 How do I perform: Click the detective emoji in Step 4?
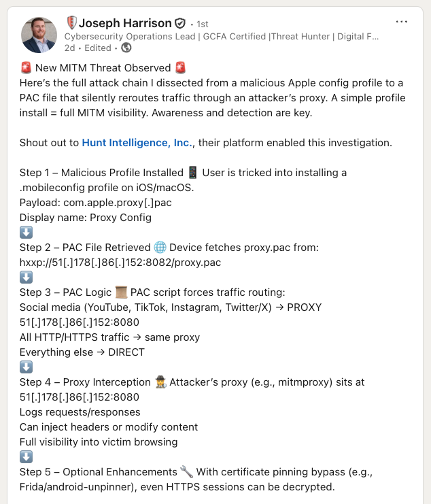159,382
